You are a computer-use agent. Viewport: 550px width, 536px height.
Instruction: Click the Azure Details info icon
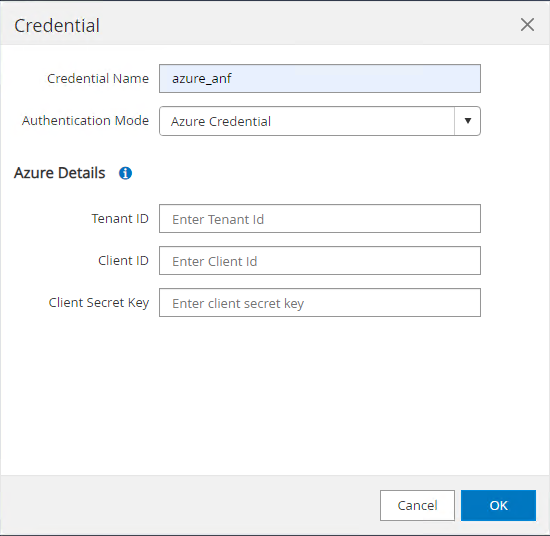pyautogui.click(x=125, y=173)
